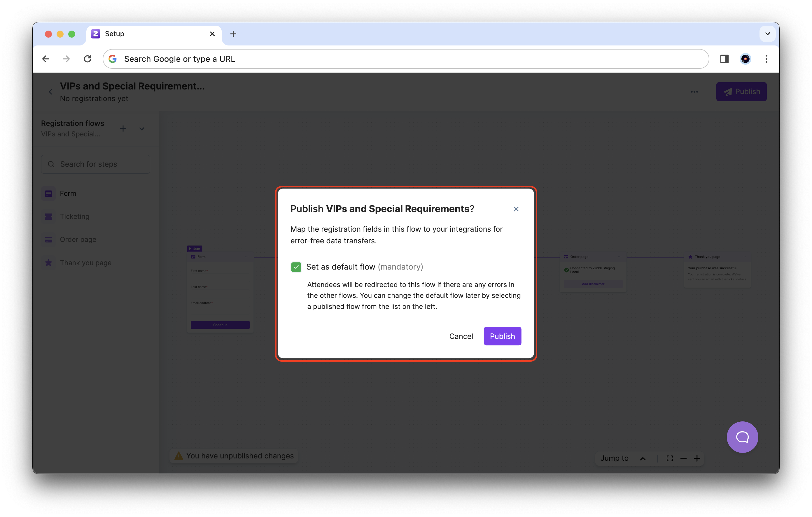This screenshot has width=812, height=517.
Task: Zoom in on the flow canvas
Action: pos(697,458)
